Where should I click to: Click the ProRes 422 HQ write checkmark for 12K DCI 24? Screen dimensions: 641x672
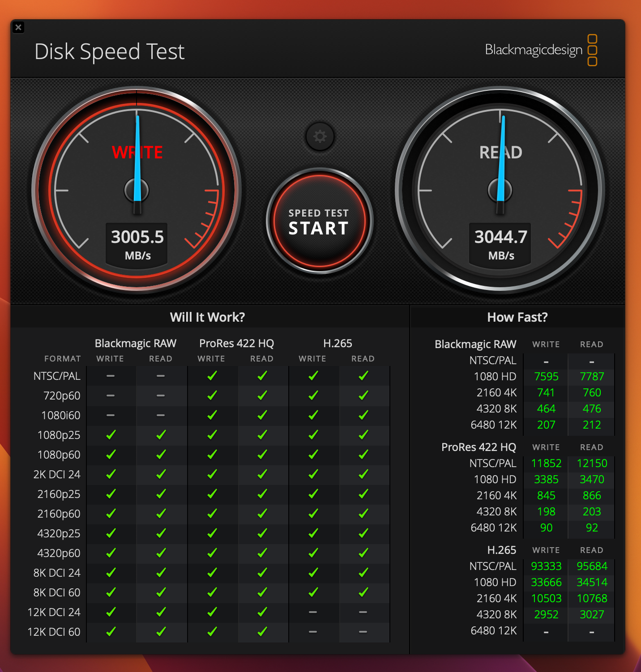click(212, 612)
